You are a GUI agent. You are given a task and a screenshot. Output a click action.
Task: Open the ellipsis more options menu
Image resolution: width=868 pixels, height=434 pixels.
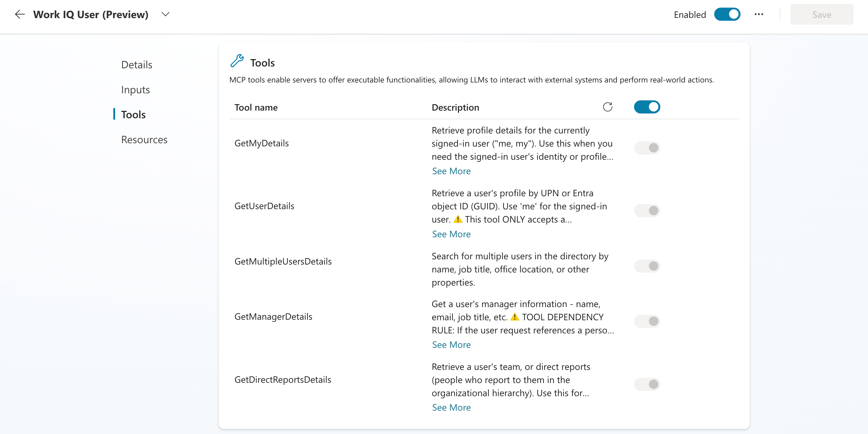pos(759,14)
